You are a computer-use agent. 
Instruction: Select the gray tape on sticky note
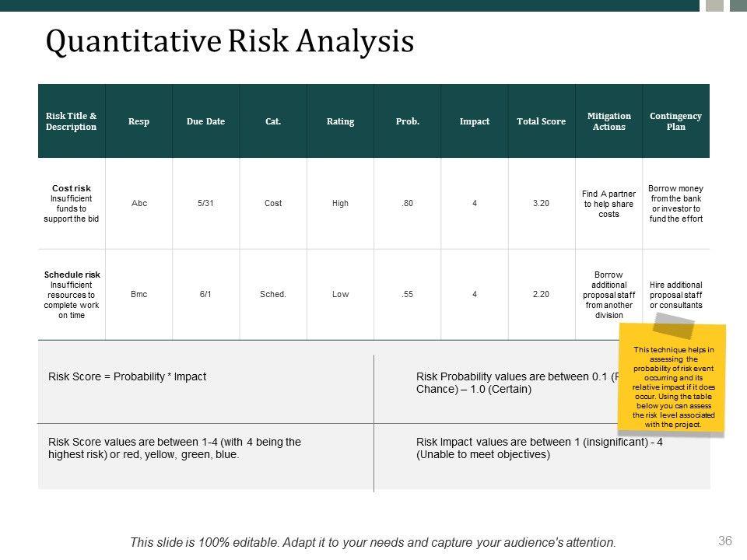(674, 326)
